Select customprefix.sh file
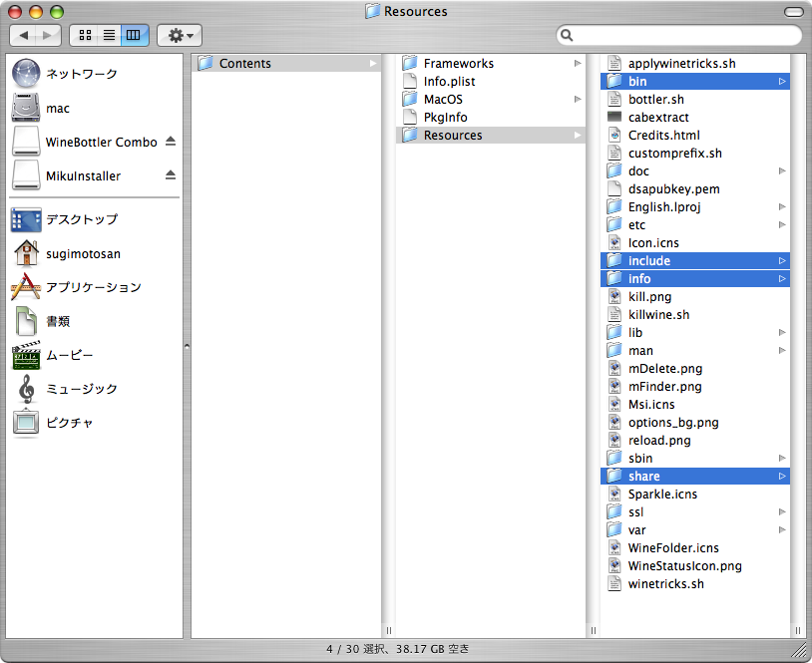 (x=695, y=154)
